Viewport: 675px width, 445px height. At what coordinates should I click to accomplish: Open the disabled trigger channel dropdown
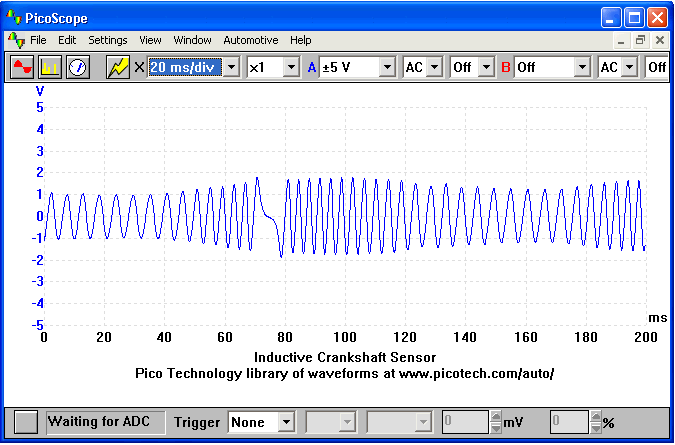pyautogui.click(x=347, y=422)
